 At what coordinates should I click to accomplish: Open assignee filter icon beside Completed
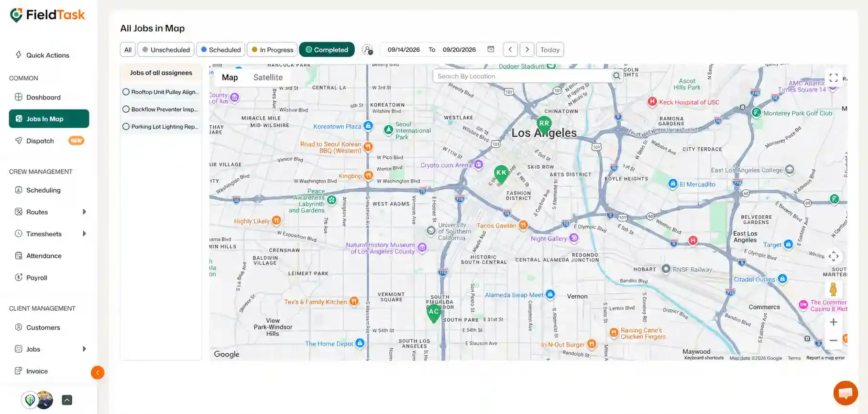[367, 50]
